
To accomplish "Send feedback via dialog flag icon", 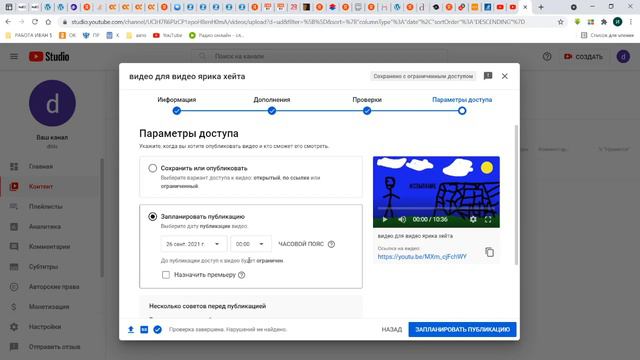I will (488, 76).
